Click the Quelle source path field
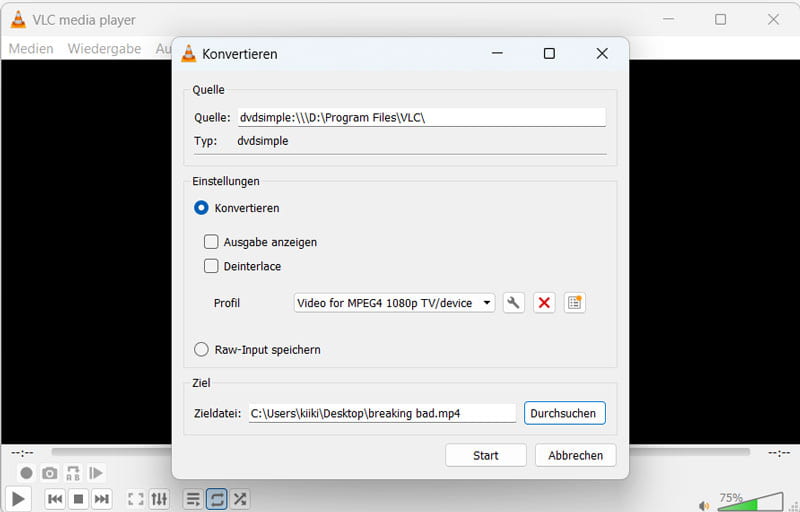The height and width of the screenshot is (512, 800). [x=421, y=117]
